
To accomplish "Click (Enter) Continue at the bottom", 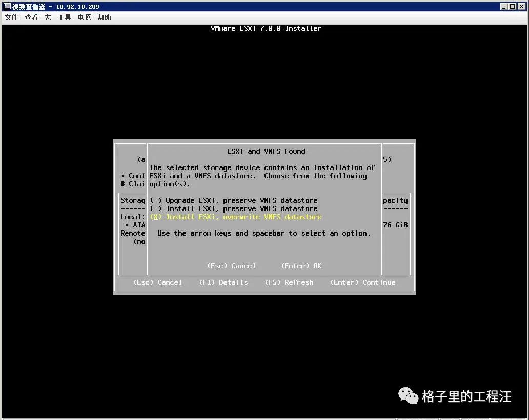I will pyautogui.click(x=363, y=282).
